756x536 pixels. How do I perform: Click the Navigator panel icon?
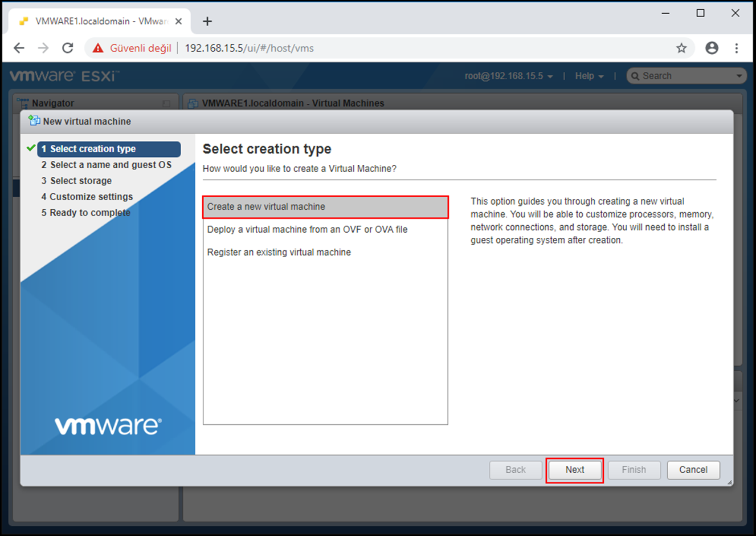tap(23, 103)
